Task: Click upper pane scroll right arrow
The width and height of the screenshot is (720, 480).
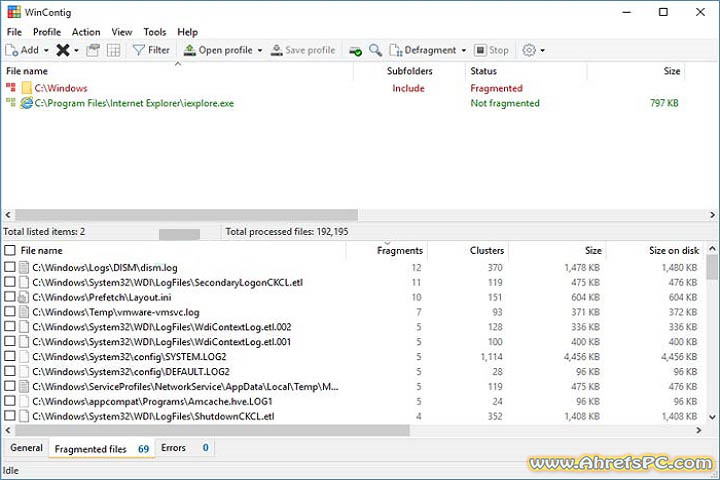Action: tap(712, 215)
